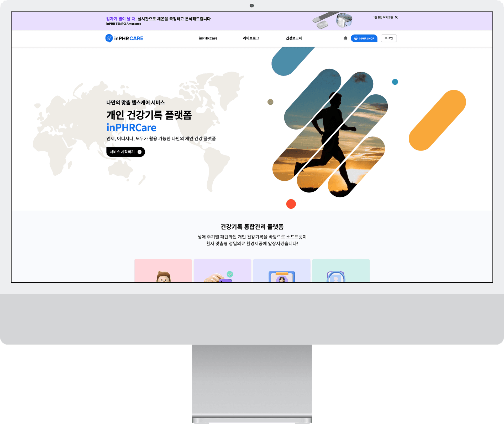Dismiss the promo banner with the X icon

pos(396,17)
